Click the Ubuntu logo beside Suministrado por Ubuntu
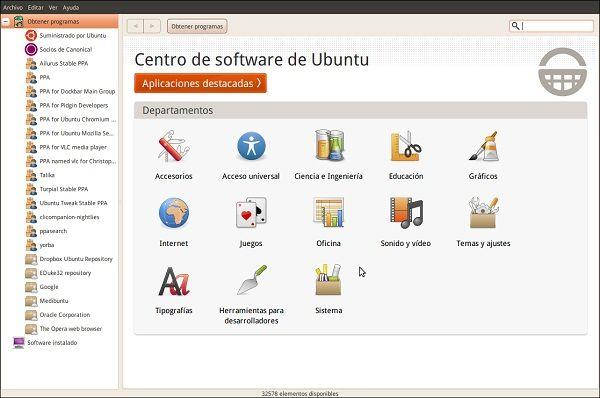The height and width of the screenshot is (398, 600). pos(31,36)
